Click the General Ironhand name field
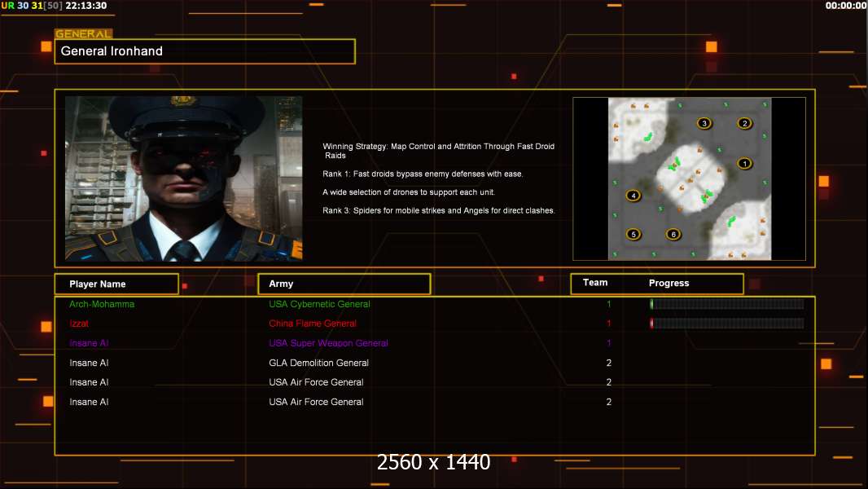 pos(205,51)
